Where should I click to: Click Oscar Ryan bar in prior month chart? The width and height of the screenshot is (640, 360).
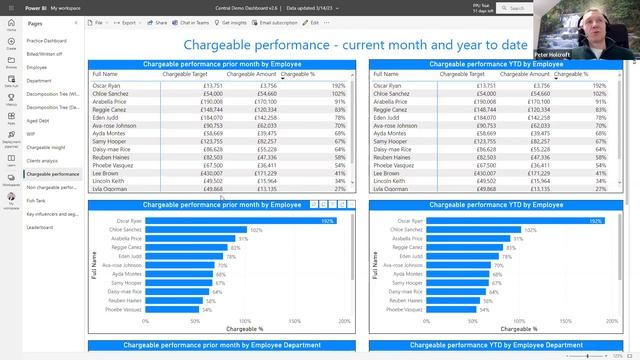241,221
